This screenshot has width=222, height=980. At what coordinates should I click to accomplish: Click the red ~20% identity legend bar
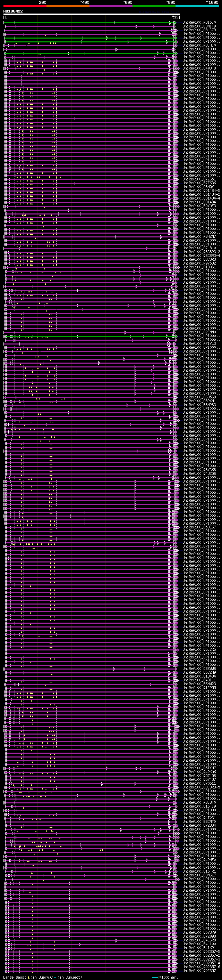25,6
